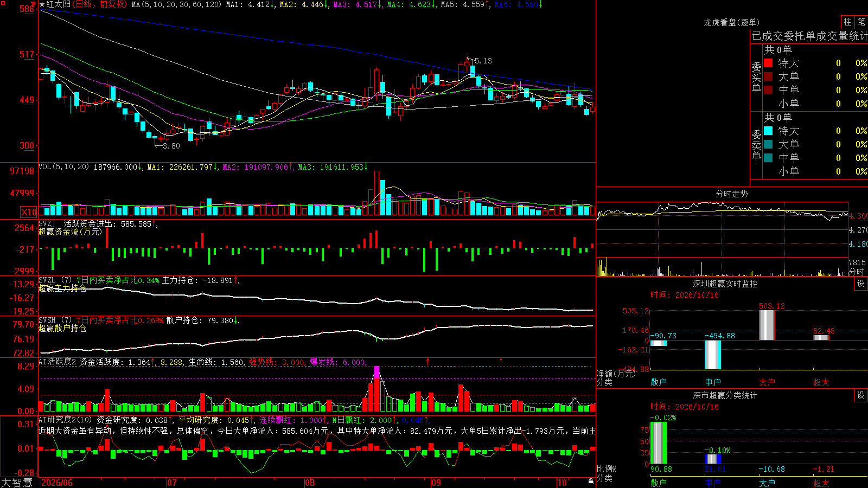868x488 pixels.
Task: Click the 3.80 low price annotation
Action: [171, 146]
